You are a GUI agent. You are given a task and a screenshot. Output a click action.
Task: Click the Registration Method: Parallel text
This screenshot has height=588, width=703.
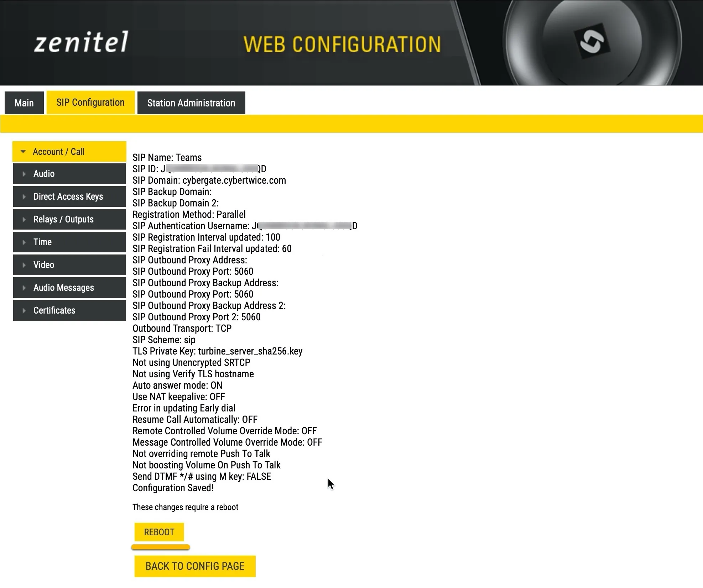click(x=189, y=215)
